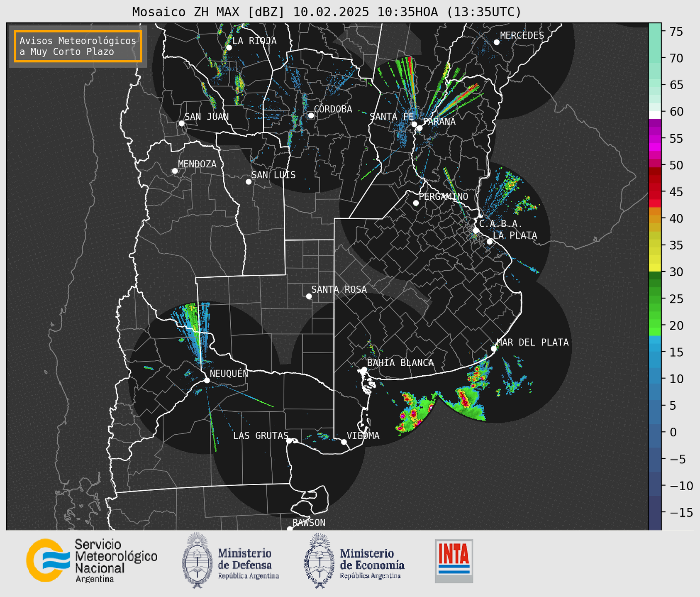Click the 'LAS GRUTAS' map label
Screen dimensions: 700x597
261,436
